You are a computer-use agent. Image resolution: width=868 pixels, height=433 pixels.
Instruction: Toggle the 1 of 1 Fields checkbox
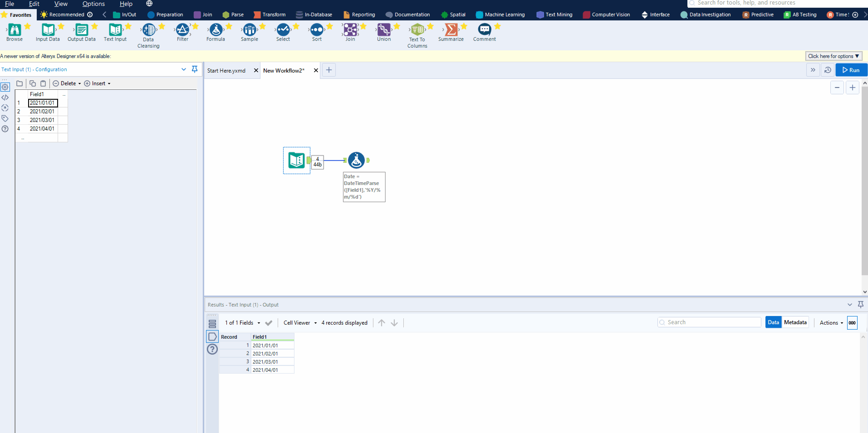click(x=269, y=322)
